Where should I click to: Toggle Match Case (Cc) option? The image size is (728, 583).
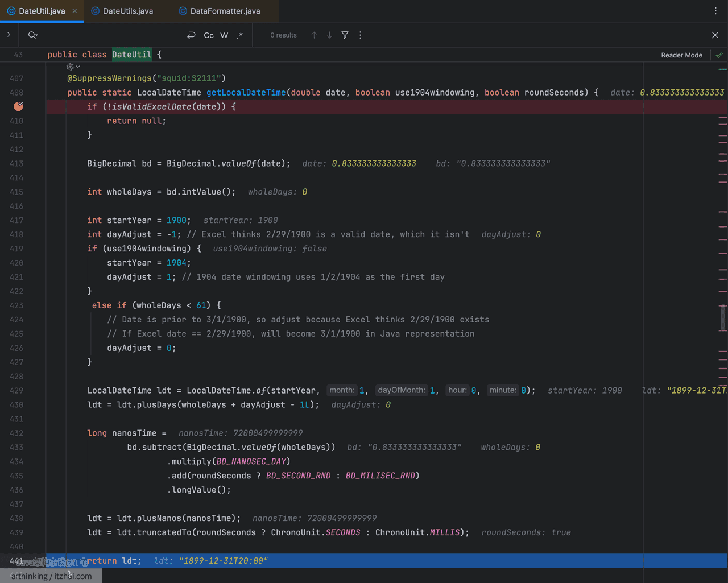pos(209,35)
